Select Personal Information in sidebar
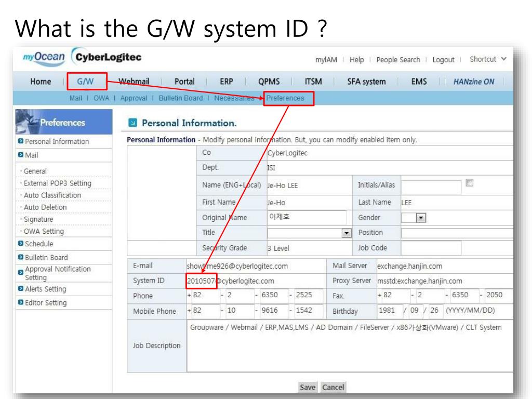Screen dimensions: 532x399 (57, 141)
